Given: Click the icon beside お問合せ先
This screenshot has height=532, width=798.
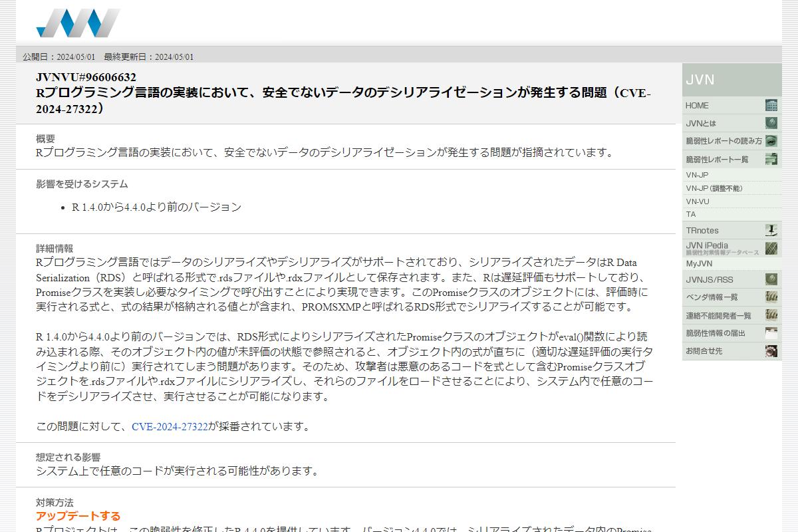Looking at the screenshot, I should pyautogui.click(x=771, y=351).
